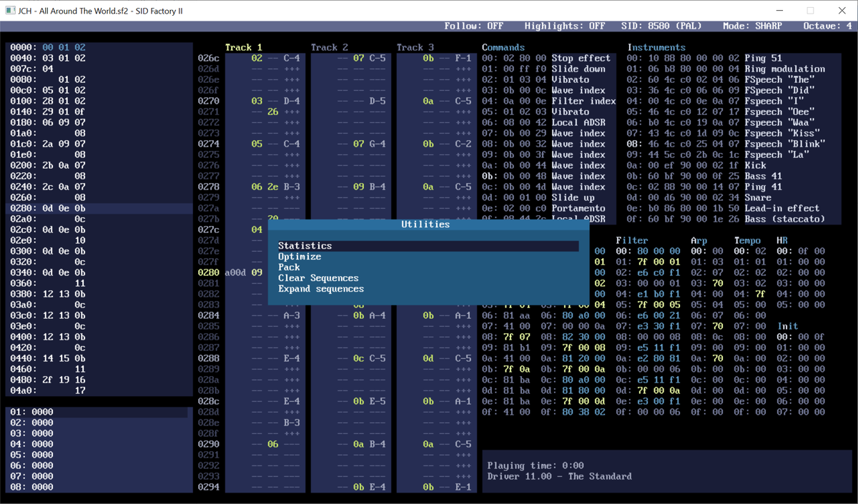This screenshot has width=858, height=504.
Task: Select the Ring modulation instrument
Action: 734,69
